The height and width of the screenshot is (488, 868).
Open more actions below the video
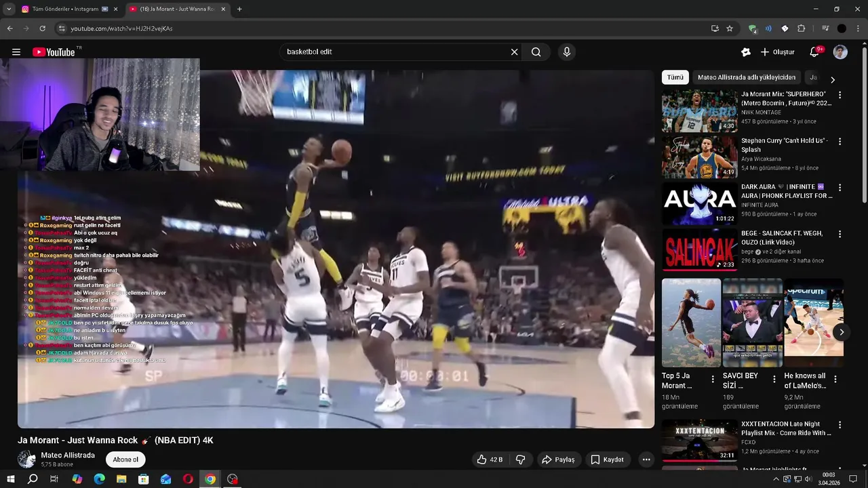pyautogui.click(x=646, y=460)
